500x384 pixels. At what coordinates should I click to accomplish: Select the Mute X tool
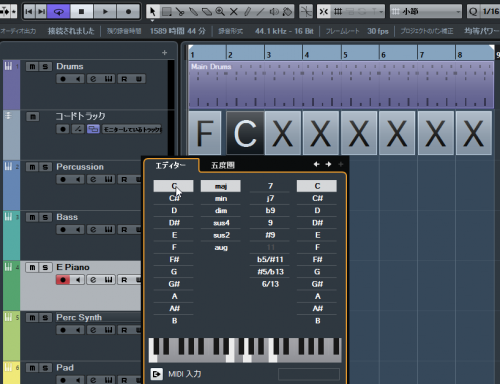coord(234,12)
